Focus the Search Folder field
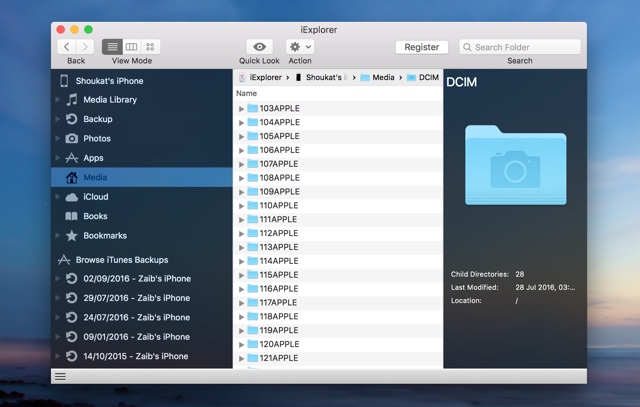640x407 pixels. pyautogui.click(x=520, y=47)
